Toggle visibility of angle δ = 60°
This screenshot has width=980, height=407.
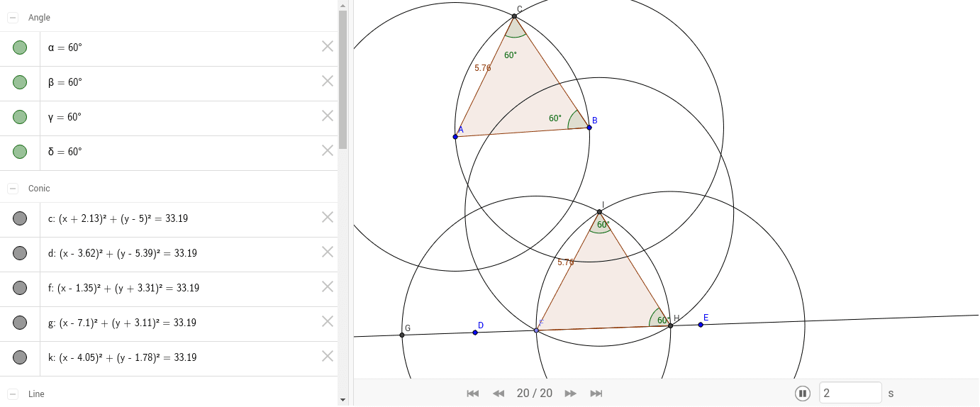pyautogui.click(x=20, y=152)
